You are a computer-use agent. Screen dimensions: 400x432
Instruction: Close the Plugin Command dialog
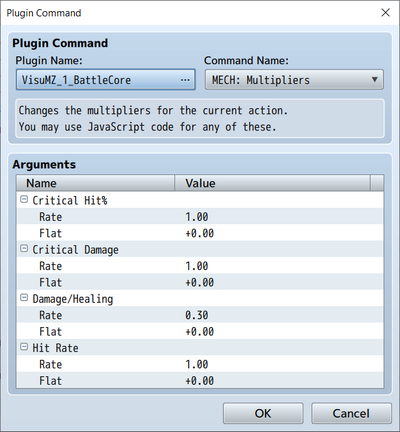(x=385, y=13)
